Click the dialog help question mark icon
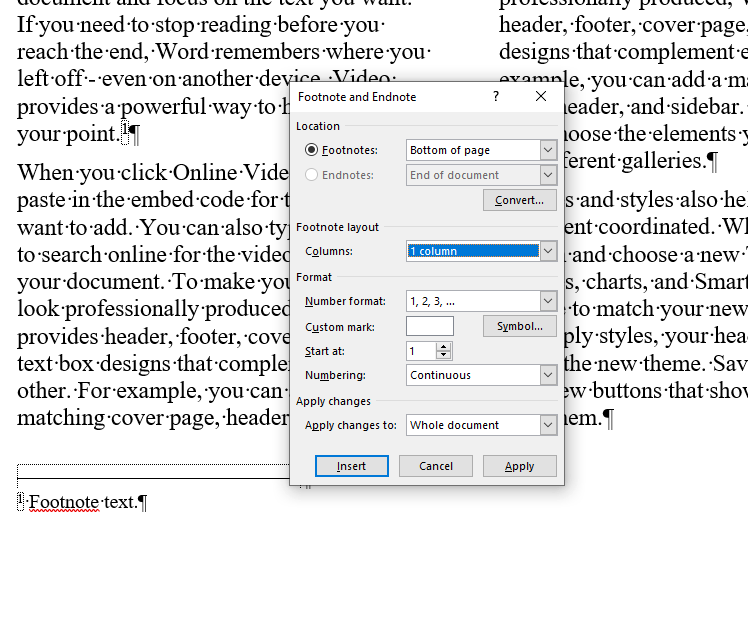 click(496, 97)
